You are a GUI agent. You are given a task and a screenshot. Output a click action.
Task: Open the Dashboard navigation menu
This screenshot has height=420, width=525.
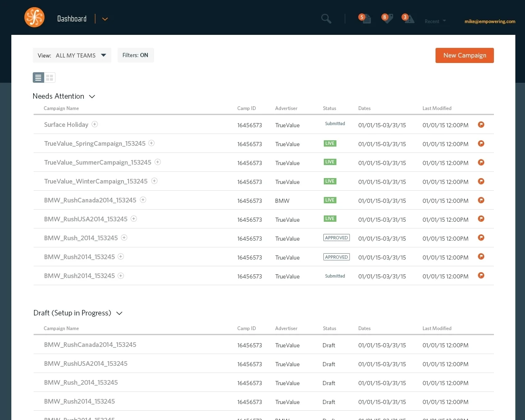pos(105,19)
